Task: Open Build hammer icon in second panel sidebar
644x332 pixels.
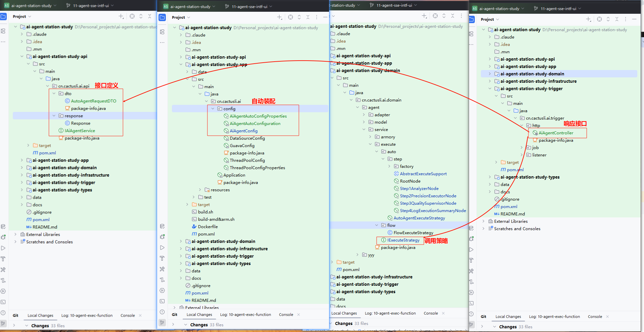Action: [162, 258]
